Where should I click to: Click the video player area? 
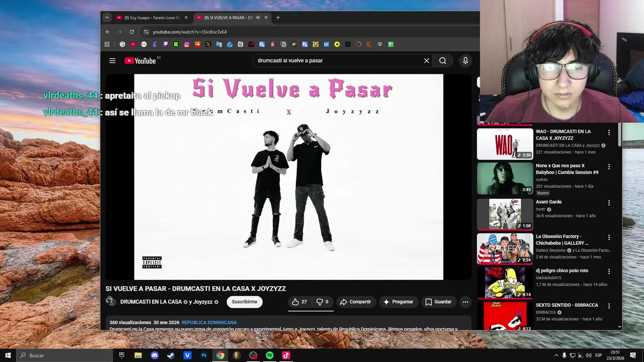(289, 177)
